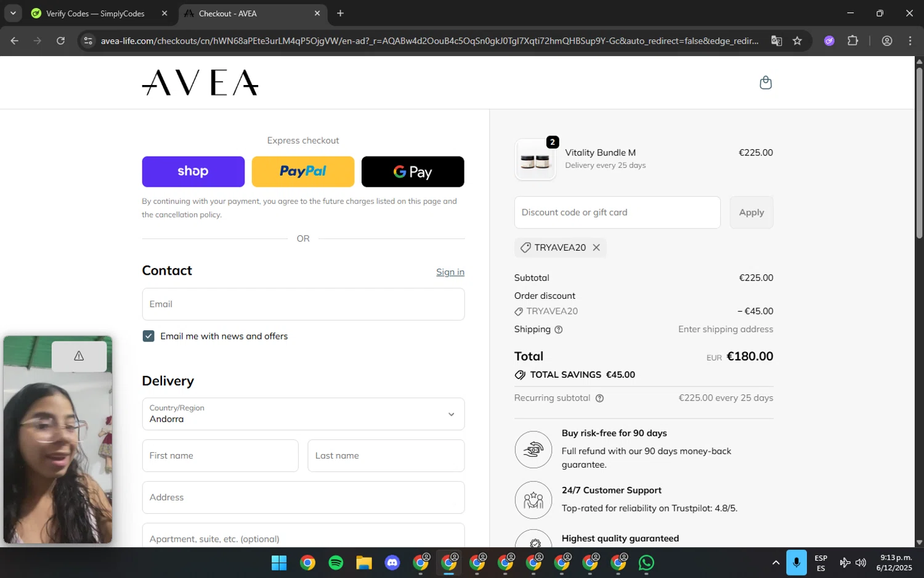
Task: Click the €180.00 total amount
Action: point(750,356)
